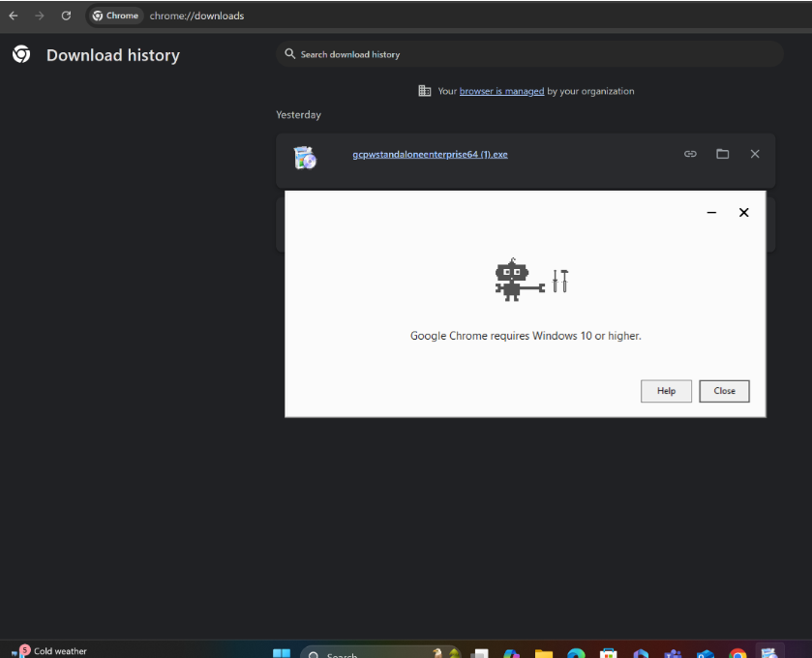The image size is (812, 658).
Task: Reload the downloads page
Action: (x=66, y=15)
